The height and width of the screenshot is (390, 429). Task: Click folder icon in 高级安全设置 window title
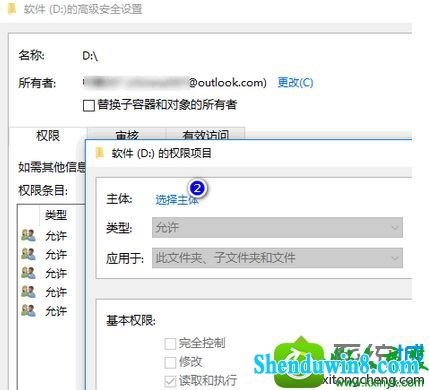(12, 9)
